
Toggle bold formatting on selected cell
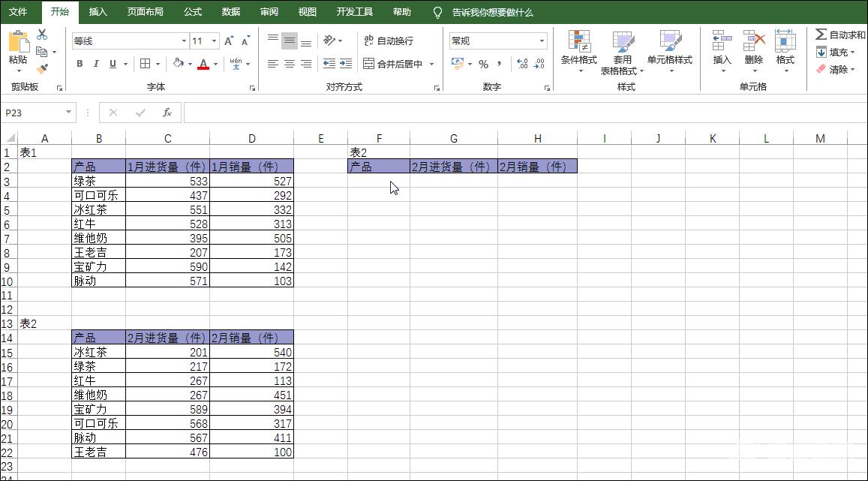pos(80,64)
